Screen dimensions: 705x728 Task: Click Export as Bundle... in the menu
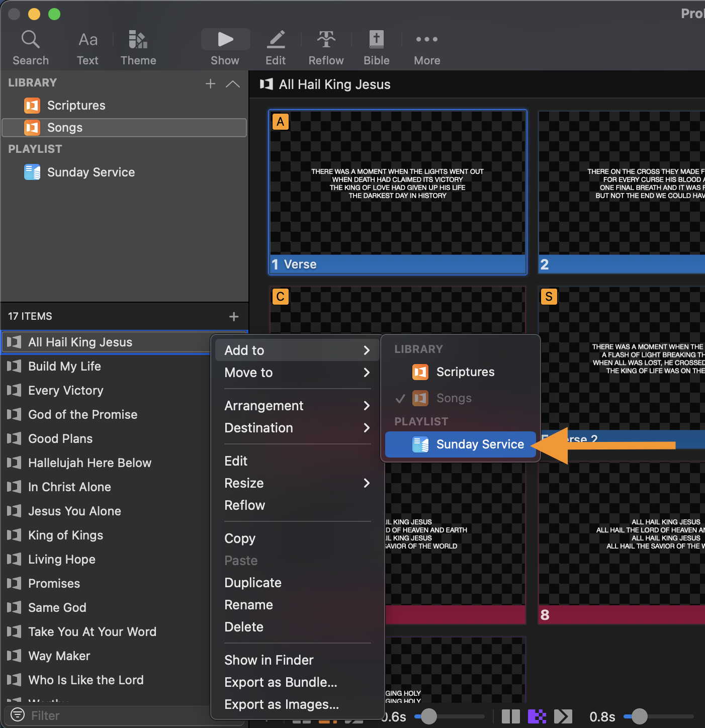[281, 682]
